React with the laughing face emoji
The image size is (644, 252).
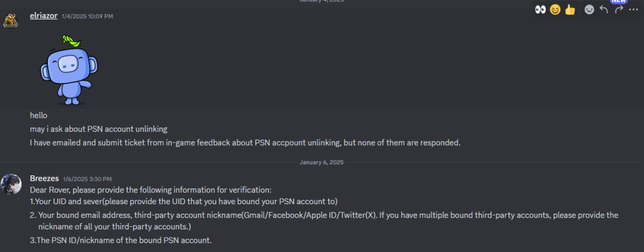tap(555, 10)
